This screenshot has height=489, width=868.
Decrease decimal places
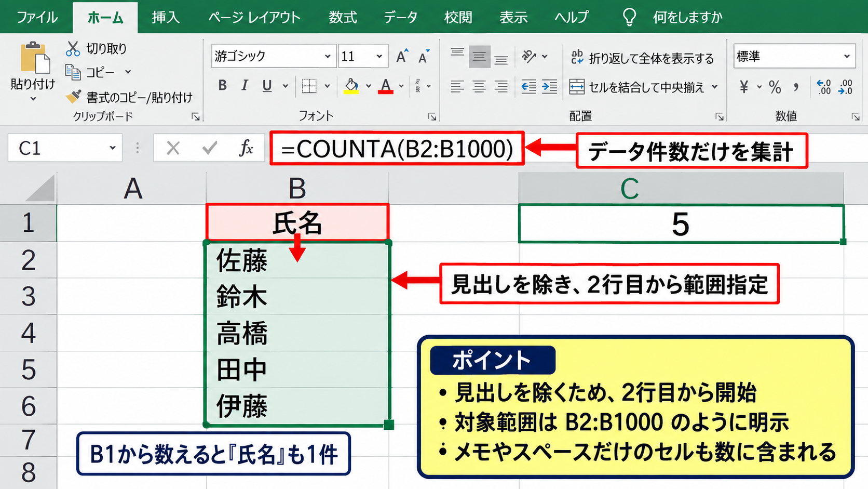pyautogui.click(x=846, y=87)
